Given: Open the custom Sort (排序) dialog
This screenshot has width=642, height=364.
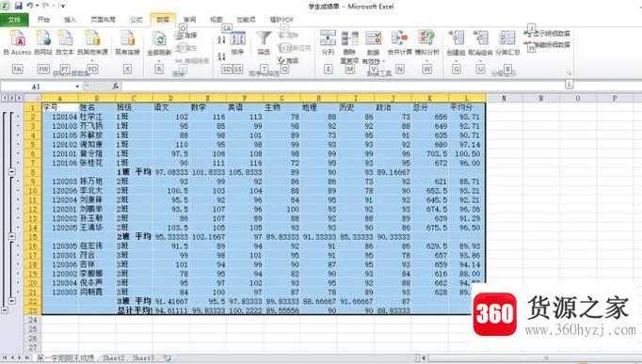Looking at the screenshot, I should click(x=237, y=43).
